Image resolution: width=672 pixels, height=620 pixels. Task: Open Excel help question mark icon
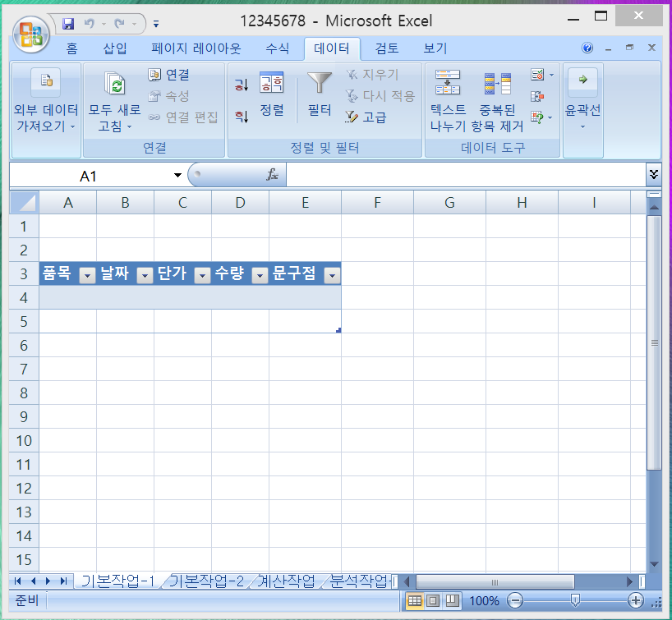(587, 48)
